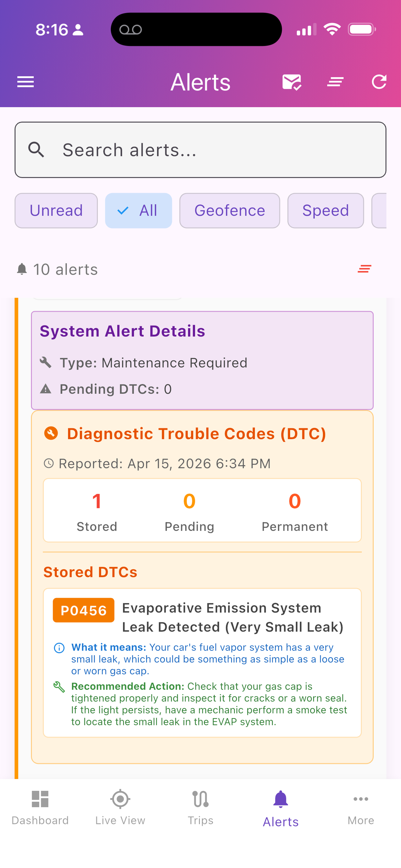Tap the info icon beside What it means

59,648
